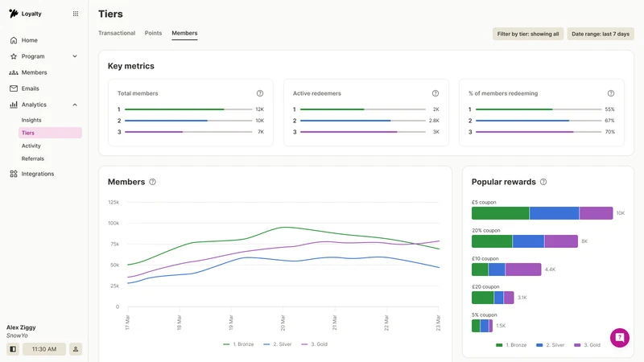644x362 pixels.
Task: Click the Members chart info icon
Action: click(x=152, y=182)
